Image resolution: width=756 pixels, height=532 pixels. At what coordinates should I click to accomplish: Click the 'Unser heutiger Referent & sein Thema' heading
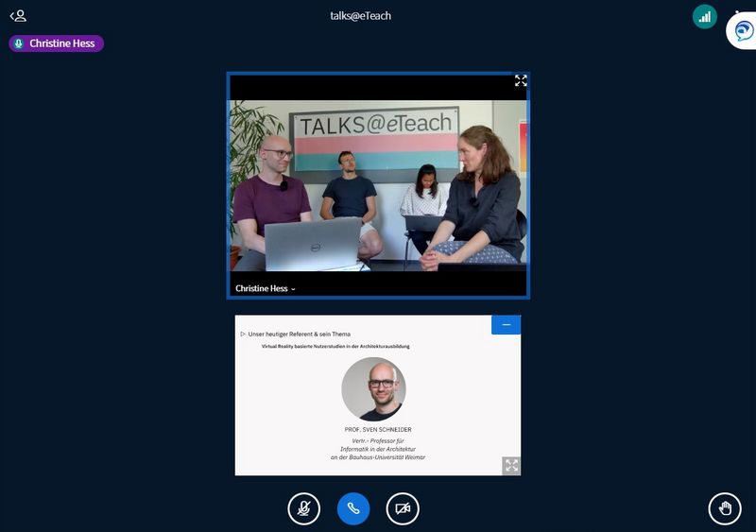click(300, 334)
